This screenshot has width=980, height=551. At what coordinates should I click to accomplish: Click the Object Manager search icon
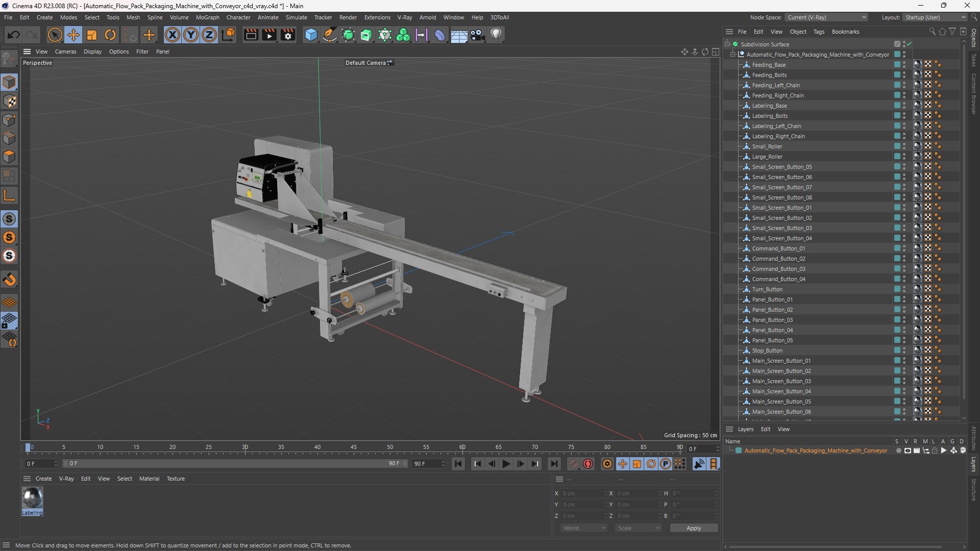click(x=932, y=32)
